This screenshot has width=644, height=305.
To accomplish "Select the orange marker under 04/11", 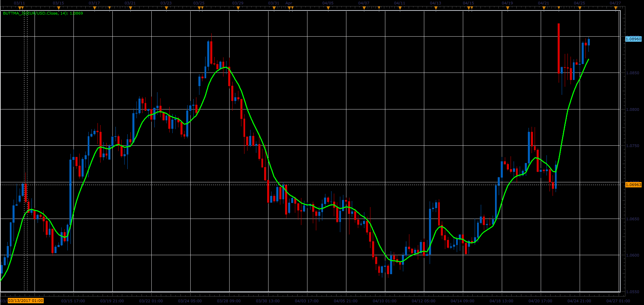I will point(400,8).
